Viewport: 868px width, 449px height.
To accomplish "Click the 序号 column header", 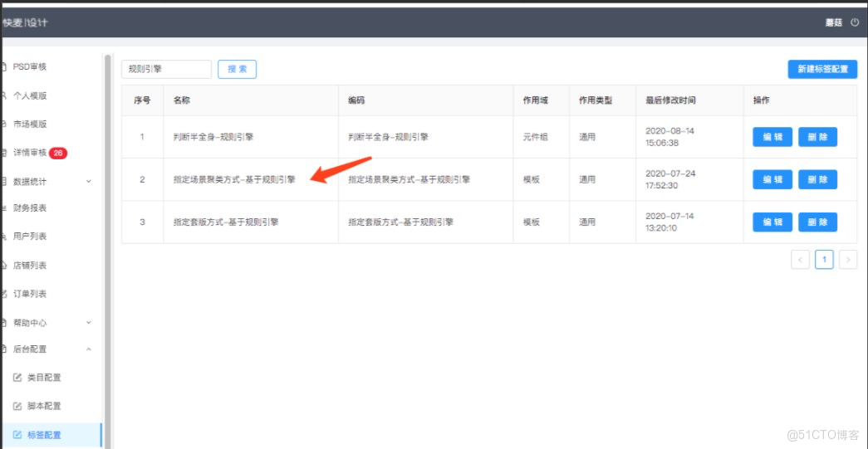I will coord(142,100).
